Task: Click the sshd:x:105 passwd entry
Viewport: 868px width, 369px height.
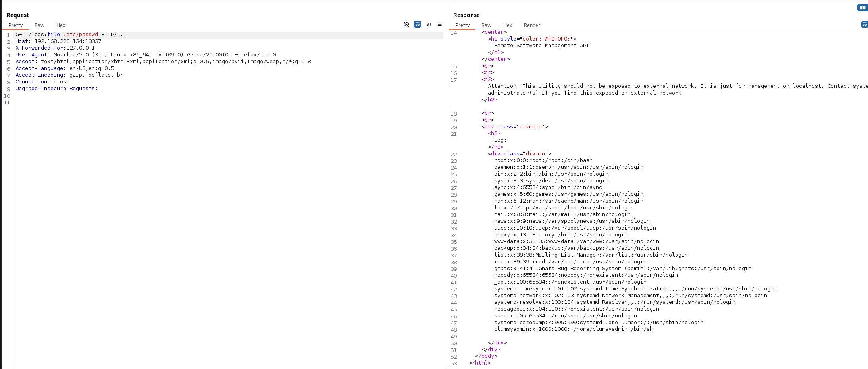Action: point(566,316)
